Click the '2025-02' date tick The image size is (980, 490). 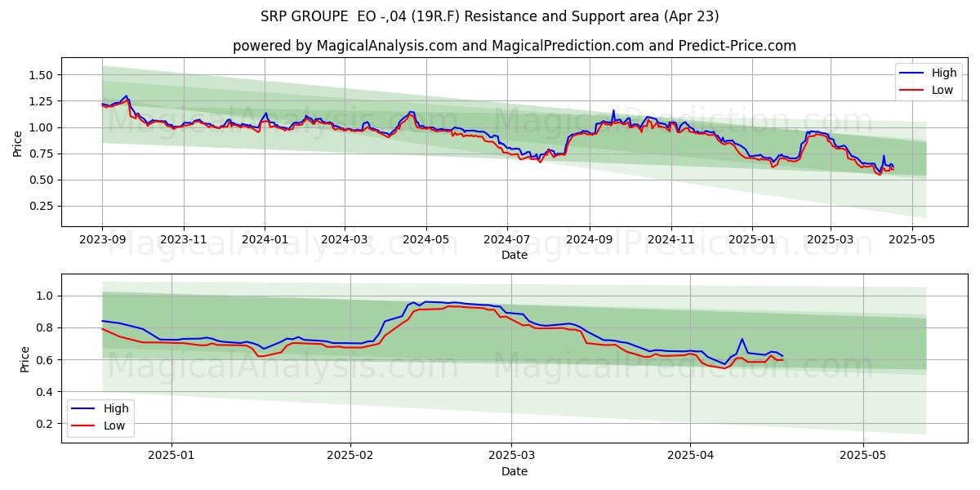(350, 456)
